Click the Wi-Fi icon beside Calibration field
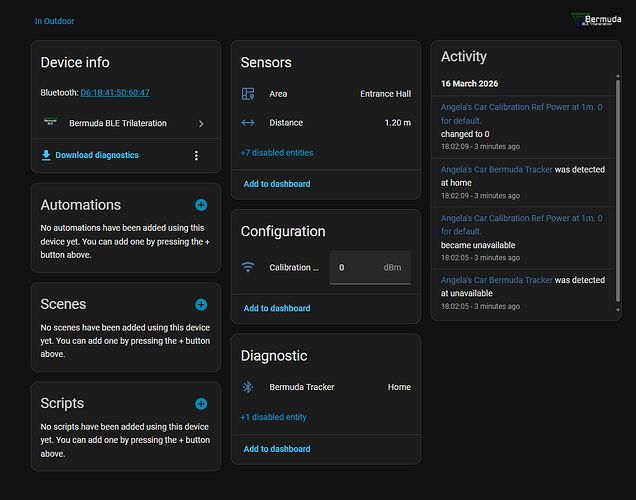This screenshot has height=500, width=636. (x=248, y=268)
